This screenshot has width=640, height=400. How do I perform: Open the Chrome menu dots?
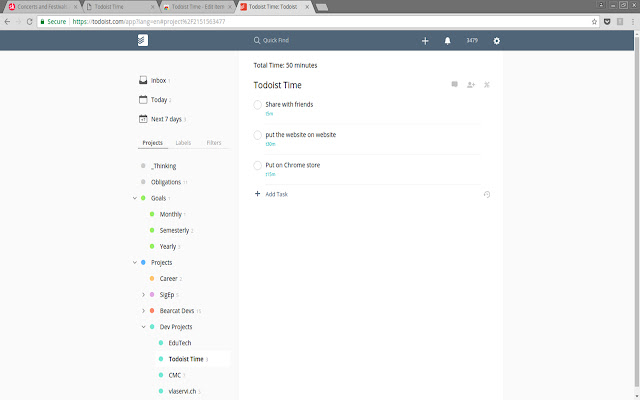633,22
